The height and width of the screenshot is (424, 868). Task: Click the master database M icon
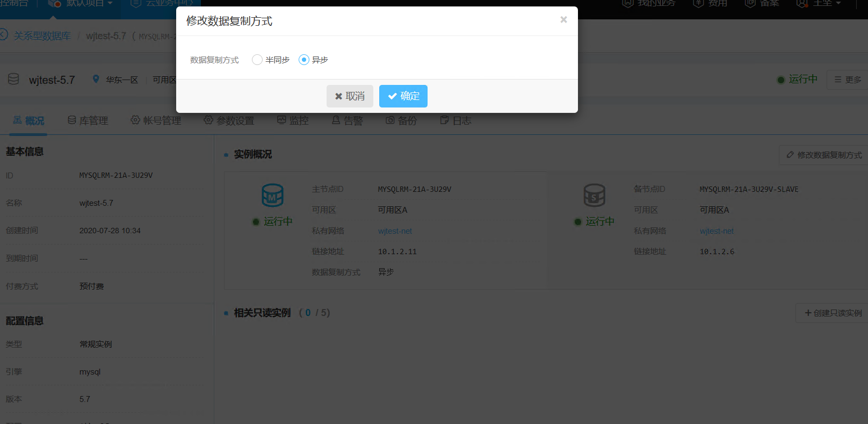(272, 196)
